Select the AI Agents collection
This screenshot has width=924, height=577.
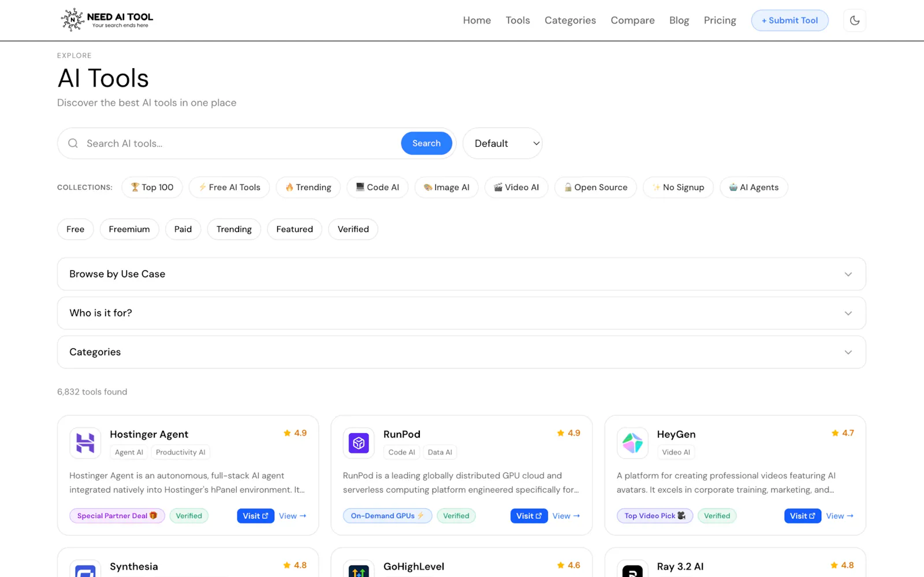point(754,187)
